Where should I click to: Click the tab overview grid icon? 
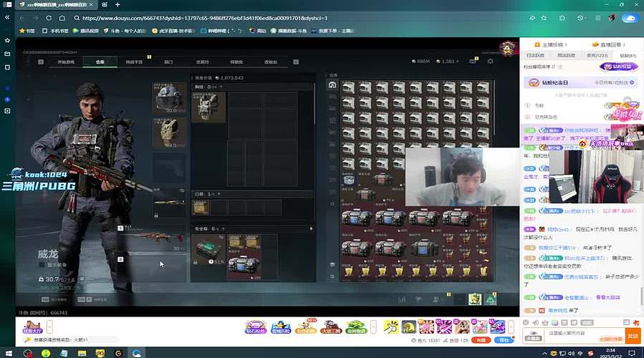[105, 4]
